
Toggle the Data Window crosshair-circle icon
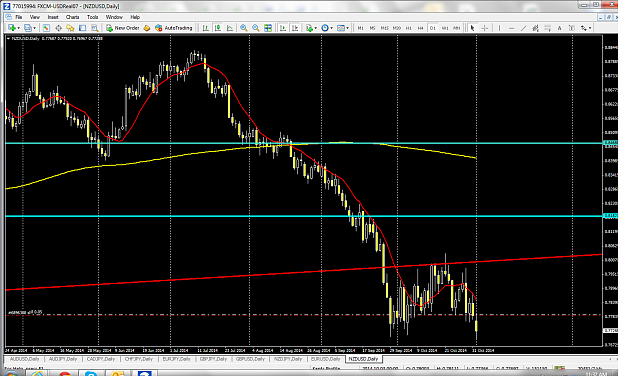click(x=58, y=28)
